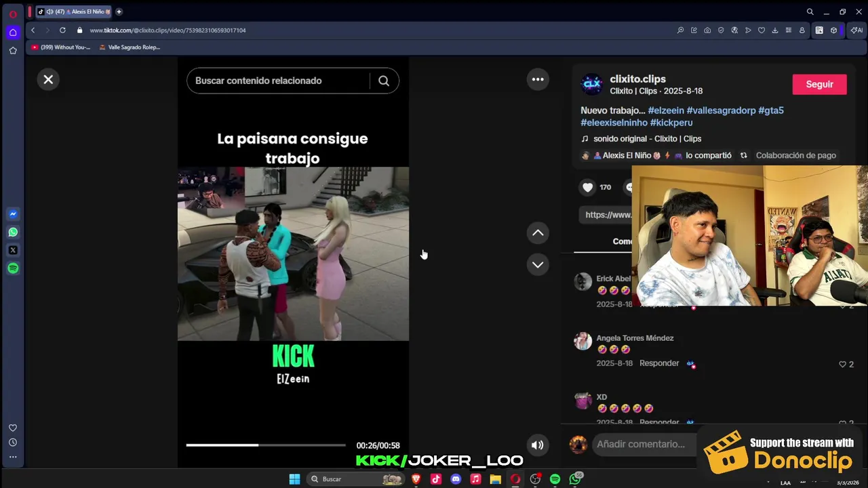
Task: Open X (Twitter) in Opera sidebar
Action: point(13,250)
